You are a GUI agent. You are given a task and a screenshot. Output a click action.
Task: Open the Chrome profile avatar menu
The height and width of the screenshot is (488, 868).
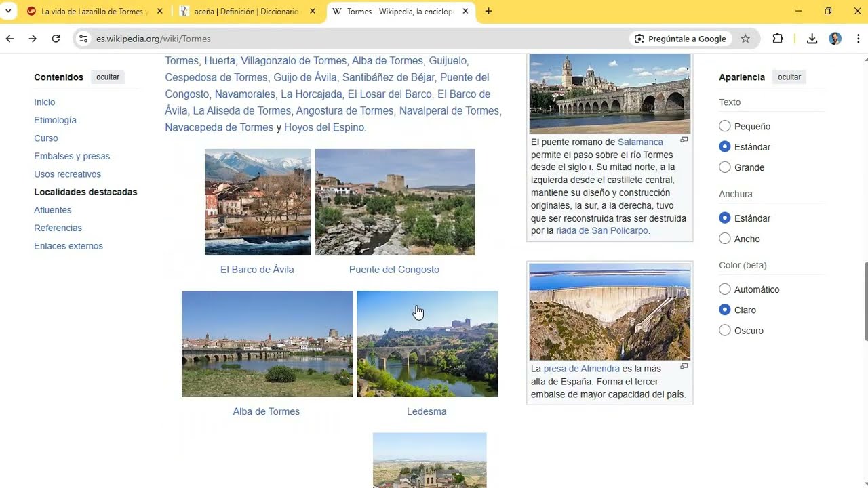835,39
